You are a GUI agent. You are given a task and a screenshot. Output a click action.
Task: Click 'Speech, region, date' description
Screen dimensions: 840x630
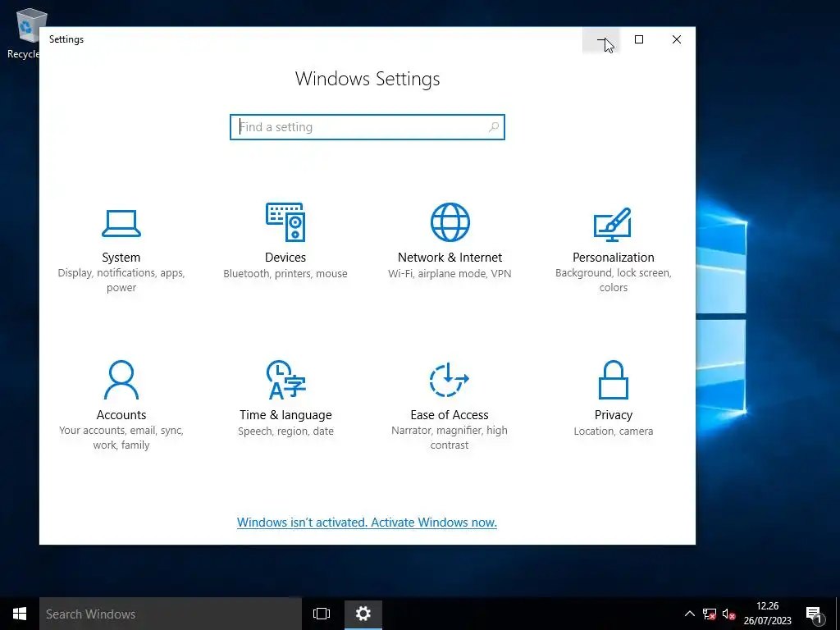point(285,431)
